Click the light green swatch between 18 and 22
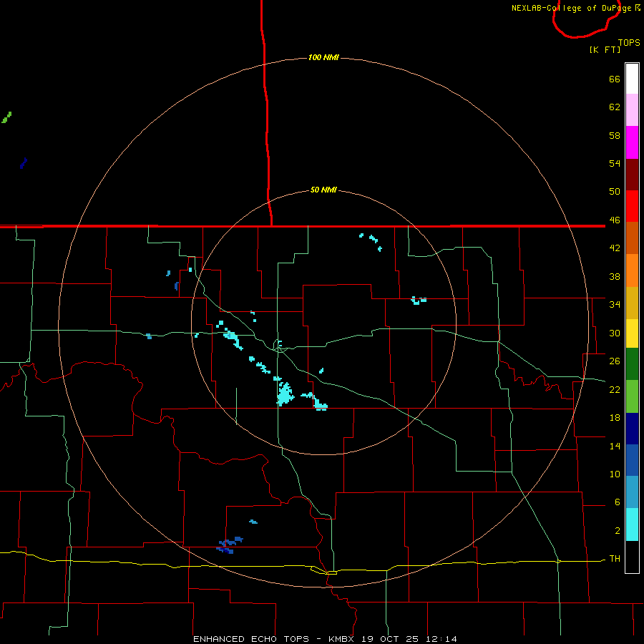The height and width of the screenshot is (644, 644). pos(632,396)
